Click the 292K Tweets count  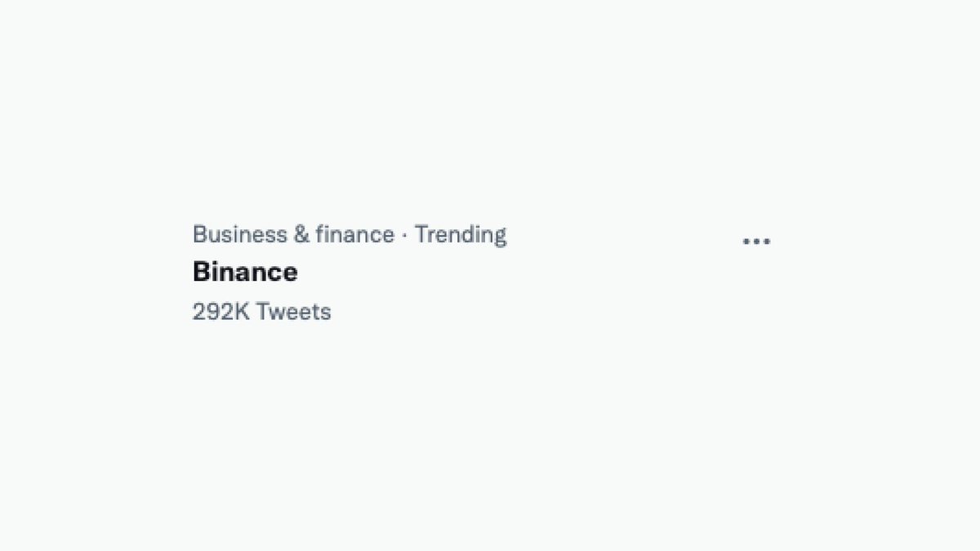tap(261, 312)
